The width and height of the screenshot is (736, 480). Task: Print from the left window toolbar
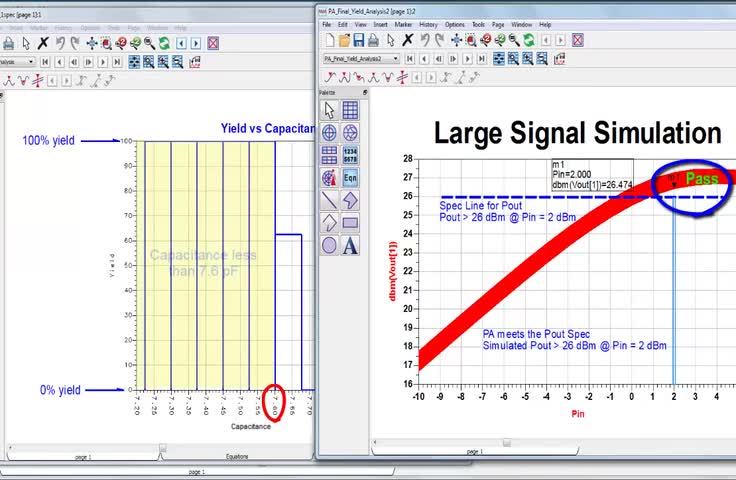[8, 44]
